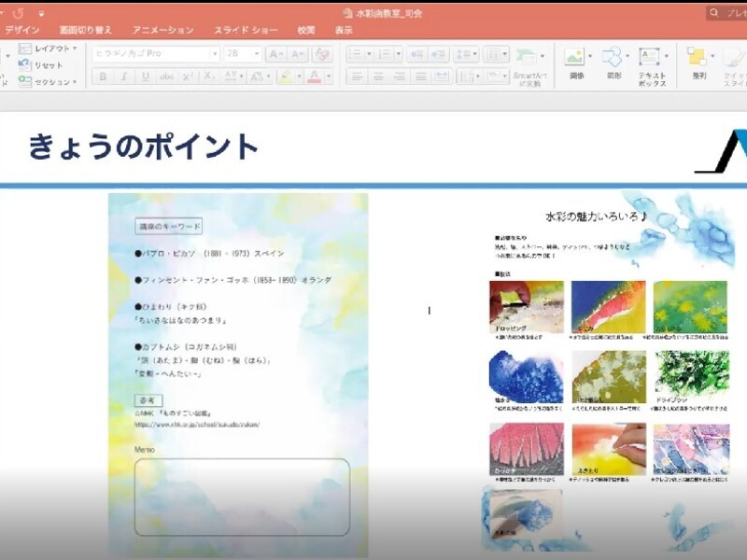Screen dimensions: 747x560
Task: Insert a picture with the 画像 icon
Action: click(x=576, y=63)
